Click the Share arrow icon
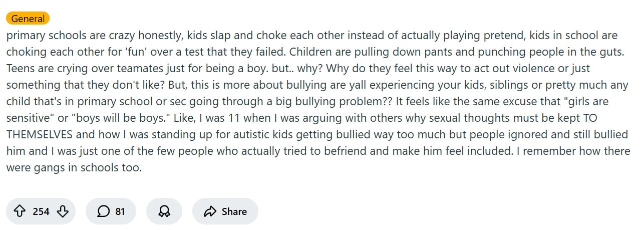Image resolution: width=644 pixels, height=230 pixels. (x=210, y=211)
